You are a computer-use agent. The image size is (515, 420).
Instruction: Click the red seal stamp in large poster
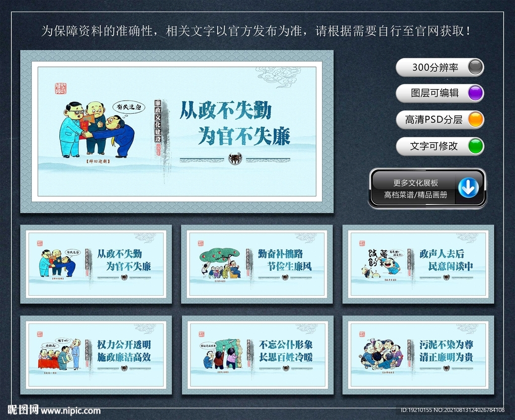(x=61, y=89)
